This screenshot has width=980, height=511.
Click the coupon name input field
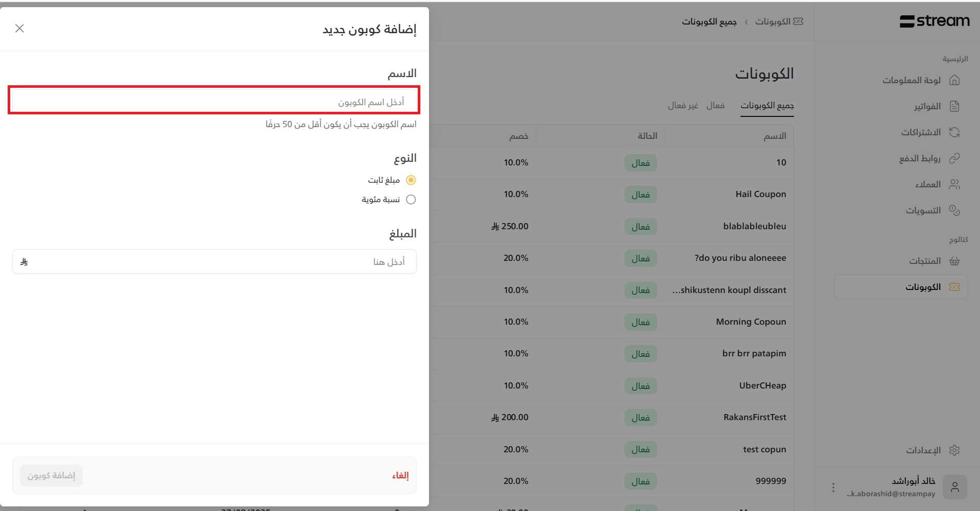214,101
